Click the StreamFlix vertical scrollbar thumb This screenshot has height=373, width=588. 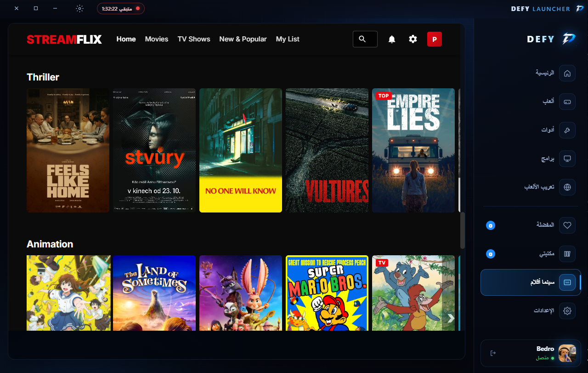463,230
